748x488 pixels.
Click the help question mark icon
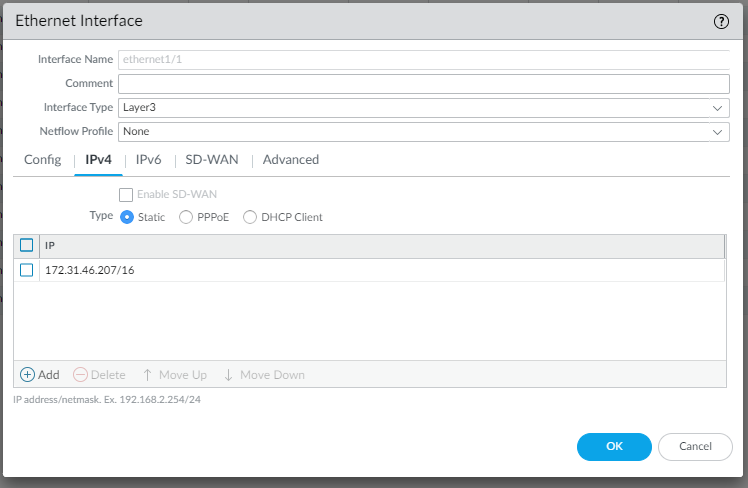click(721, 21)
